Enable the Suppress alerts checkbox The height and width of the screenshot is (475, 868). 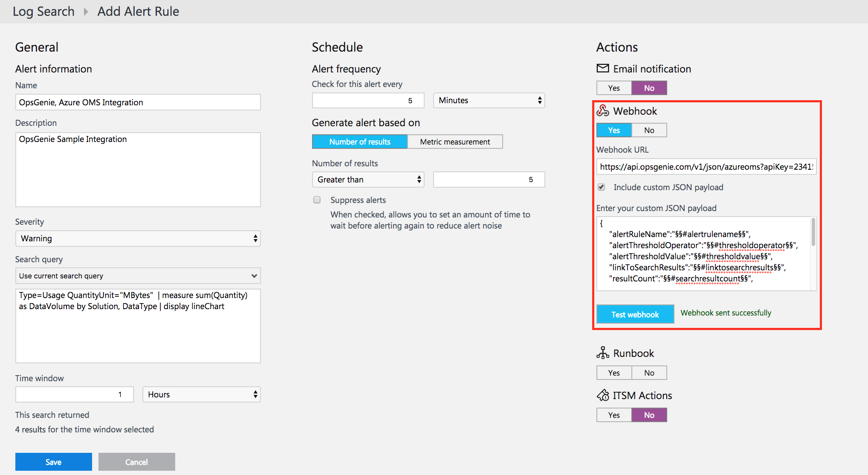pos(317,200)
